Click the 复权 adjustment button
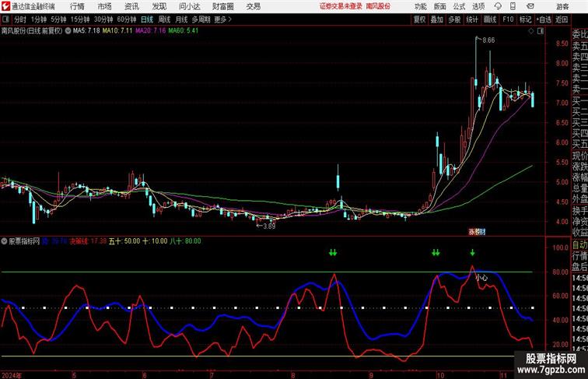The height and width of the screenshot is (379, 588). pyautogui.click(x=420, y=19)
